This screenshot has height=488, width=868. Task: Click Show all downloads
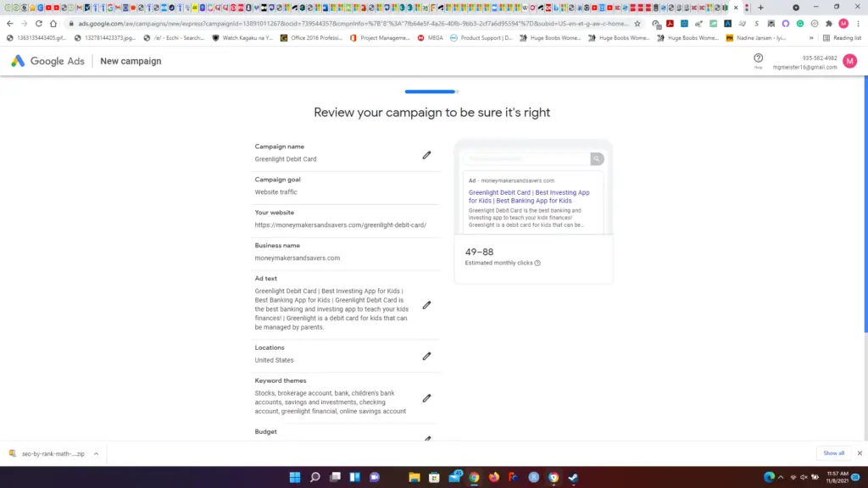(x=834, y=453)
